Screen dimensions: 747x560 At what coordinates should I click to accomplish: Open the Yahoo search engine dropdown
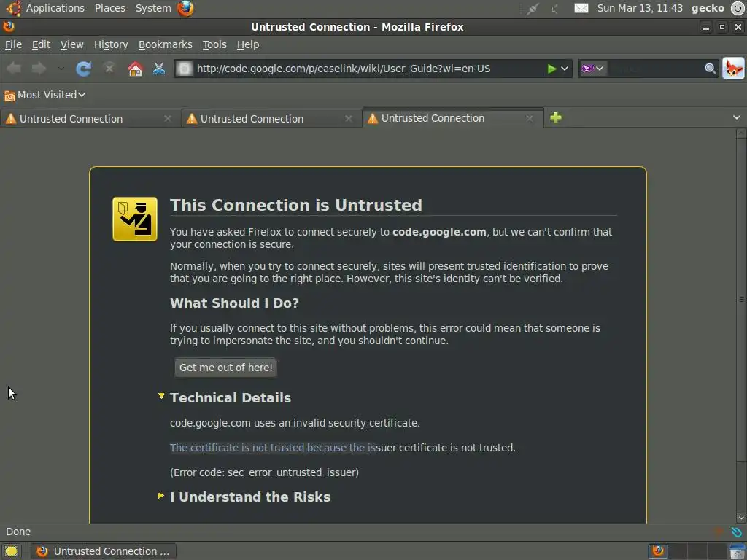(592, 69)
